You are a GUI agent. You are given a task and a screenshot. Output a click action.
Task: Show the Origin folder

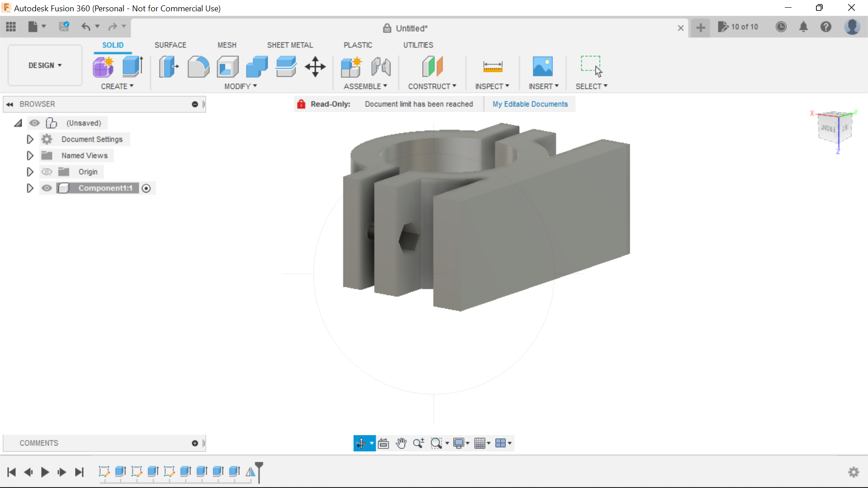tap(47, 172)
